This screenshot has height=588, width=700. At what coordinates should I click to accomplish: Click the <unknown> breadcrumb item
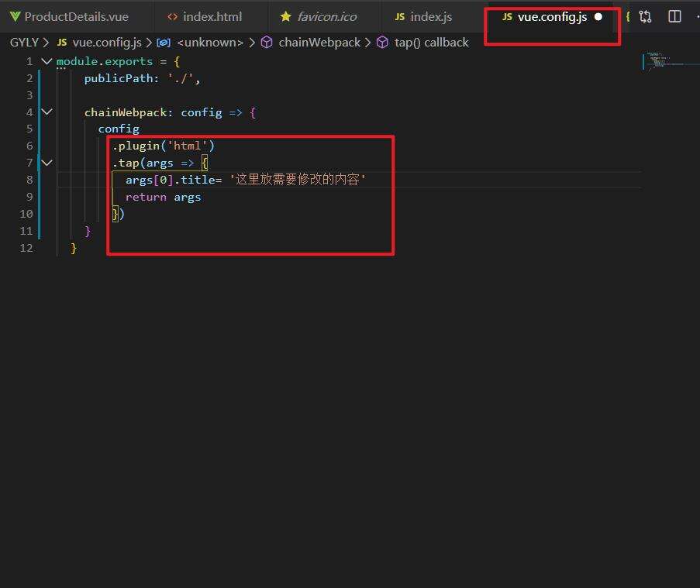pyautogui.click(x=210, y=43)
